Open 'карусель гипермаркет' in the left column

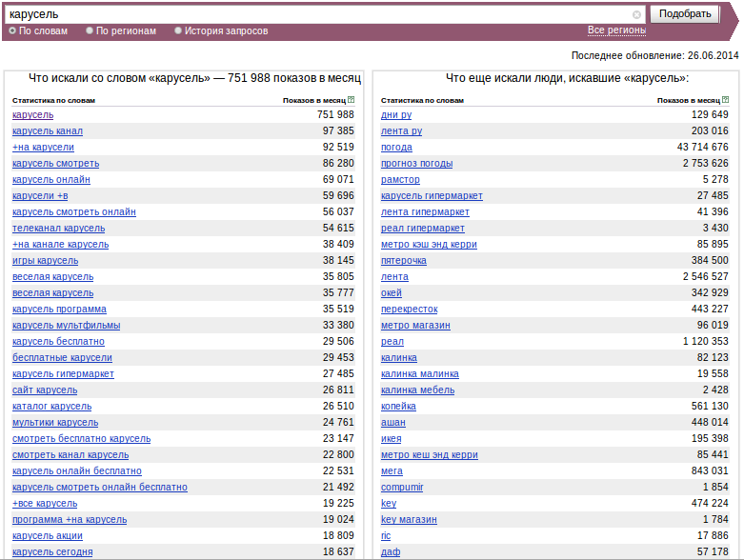click(x=63, y=373)
